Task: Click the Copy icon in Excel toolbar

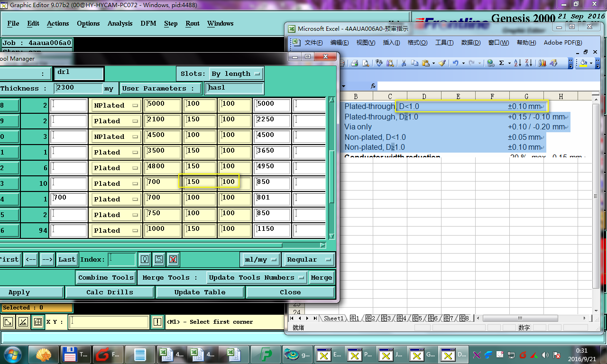Action: click(x=414, y=63)
